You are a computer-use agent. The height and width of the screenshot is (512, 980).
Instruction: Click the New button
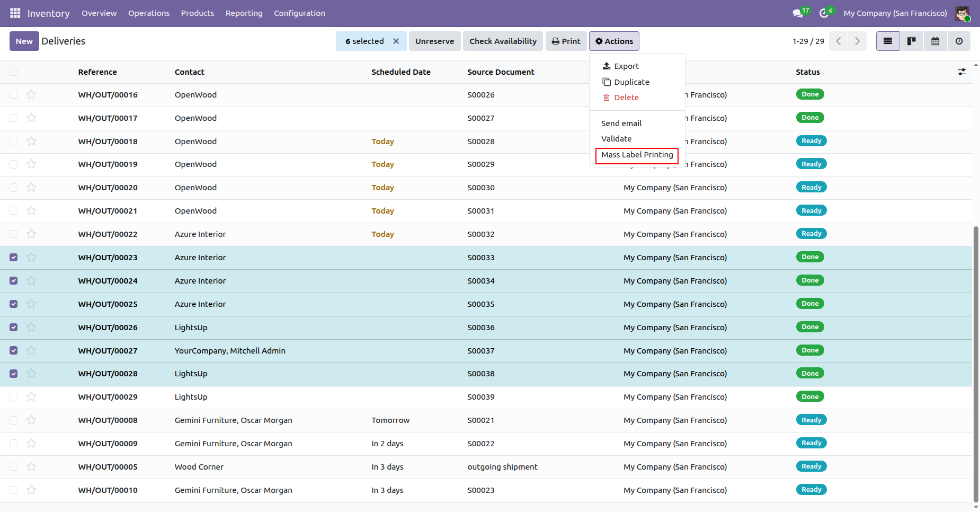24,41
